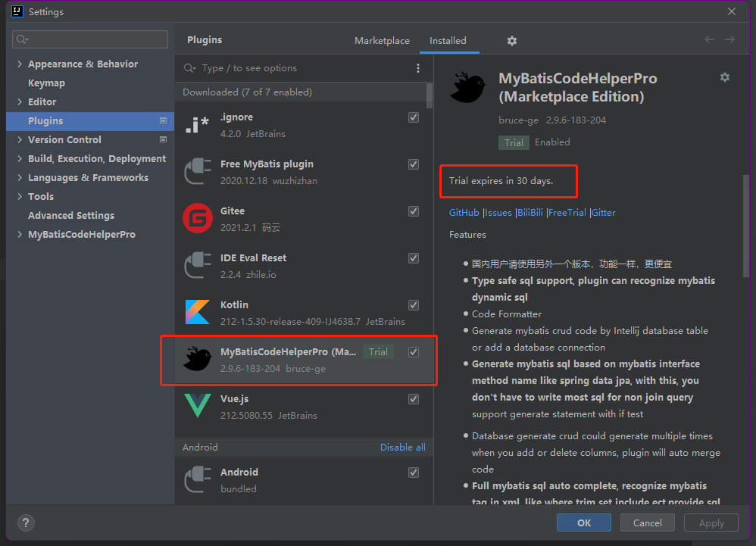This screenshot has width=756, height=546.
Task: Click the project-level marker beside Plugins
Action: coord(163,120)
